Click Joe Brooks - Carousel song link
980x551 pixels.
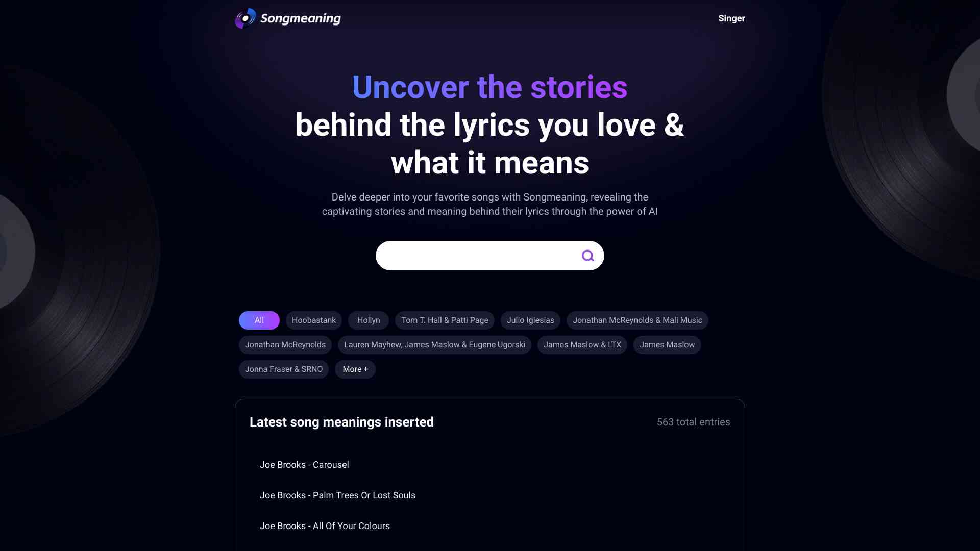point(304,465)
